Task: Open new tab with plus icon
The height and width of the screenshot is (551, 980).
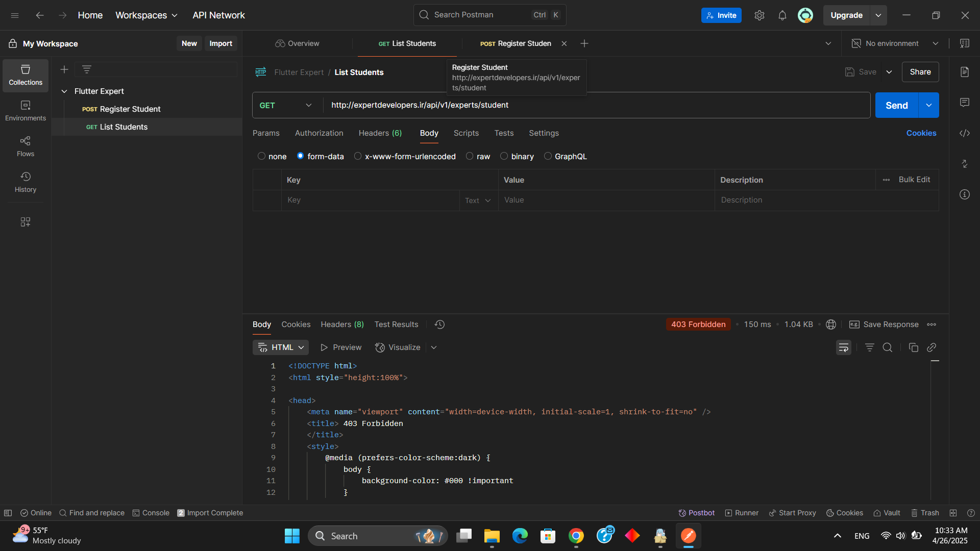Action: [x=584, y=43]
